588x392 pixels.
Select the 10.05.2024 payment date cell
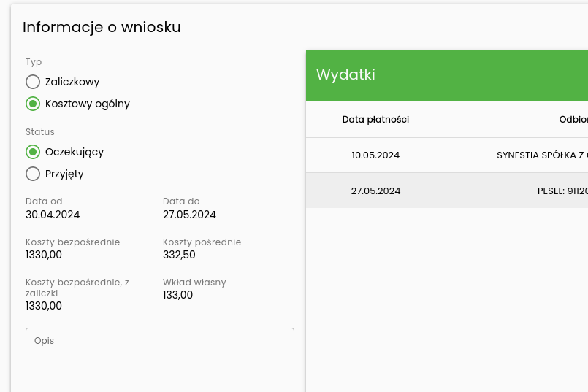(375, 155)
